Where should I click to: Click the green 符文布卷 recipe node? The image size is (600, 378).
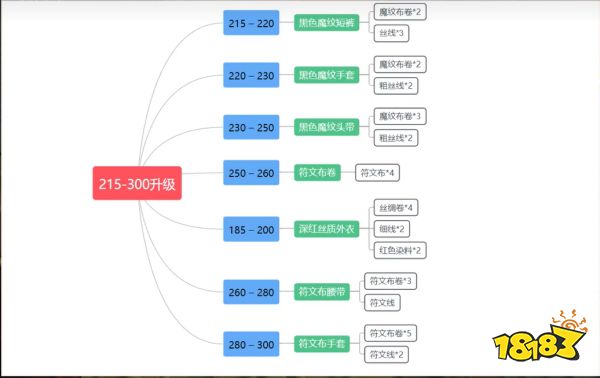[x=317, y=173]
